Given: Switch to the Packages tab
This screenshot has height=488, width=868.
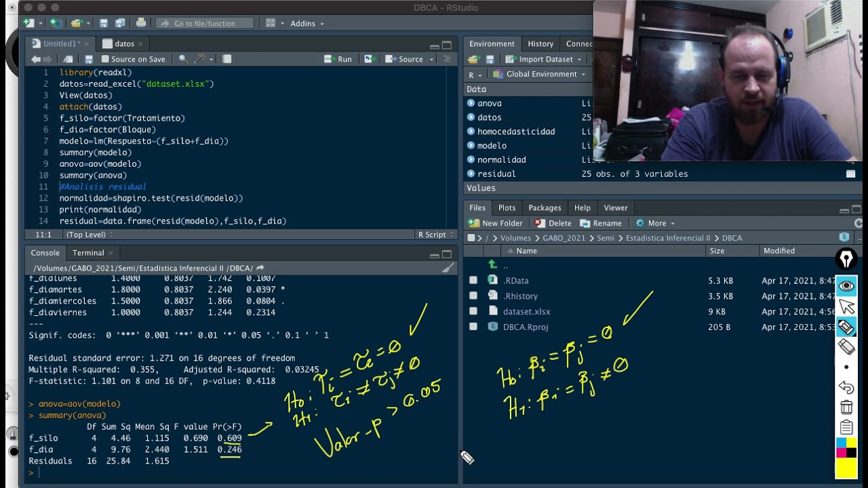Looking at the screenshot, I should click(545, 208).
